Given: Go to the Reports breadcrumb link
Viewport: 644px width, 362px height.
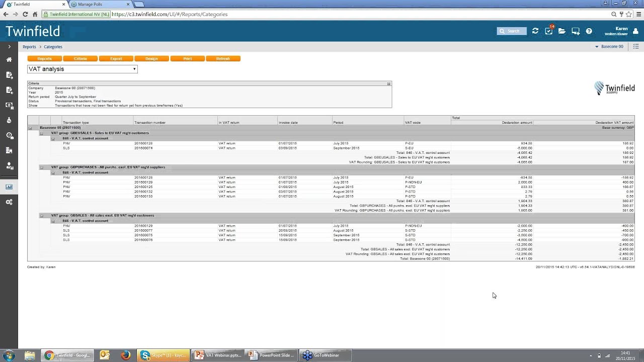Looking at the screenshot, I should coord(29,47).
